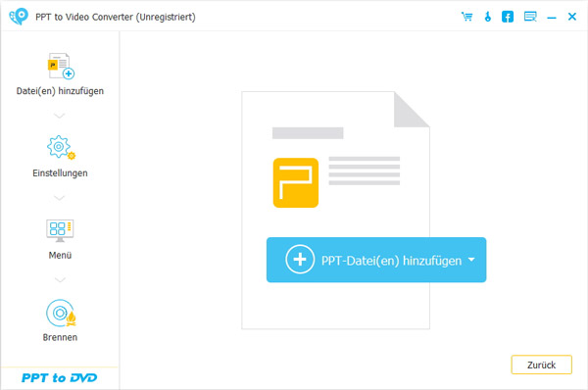Select the Datei(en) hinzufügen sidebar icon
Image resolution: width=588 pixels, height=390 pixels.
(x=61, y=66)
